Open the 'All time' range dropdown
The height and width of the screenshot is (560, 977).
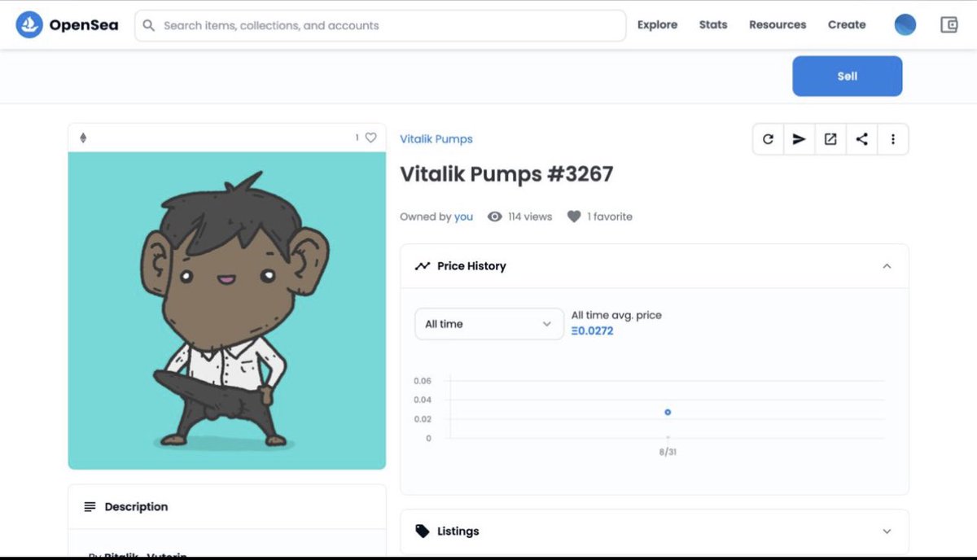pyautogui.click(x=488, y=324)
